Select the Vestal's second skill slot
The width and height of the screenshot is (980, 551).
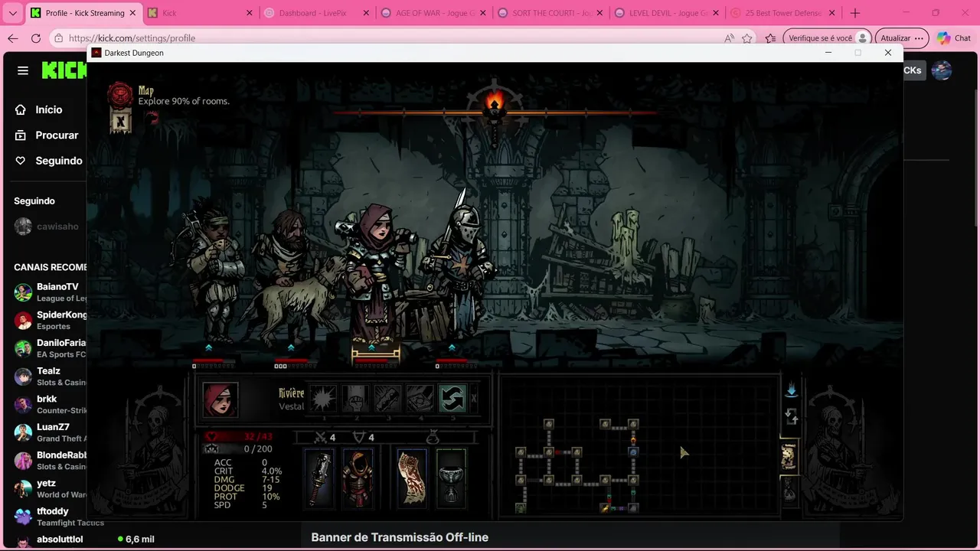pyautogui.click(x=355, y=399)
